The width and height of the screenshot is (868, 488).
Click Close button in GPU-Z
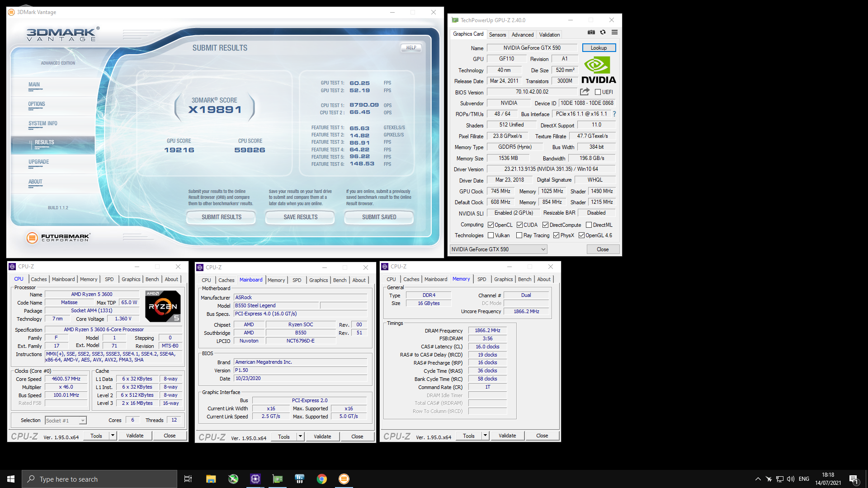coord(603,249)
